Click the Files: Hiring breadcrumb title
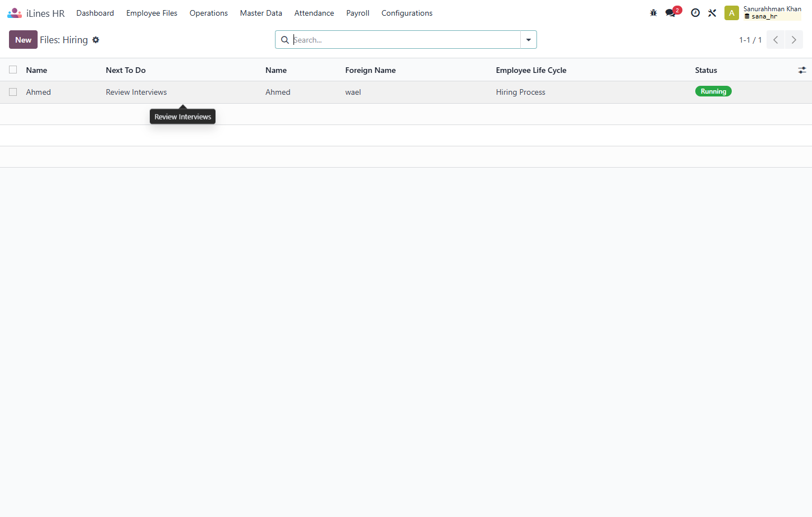 (64, 40)
